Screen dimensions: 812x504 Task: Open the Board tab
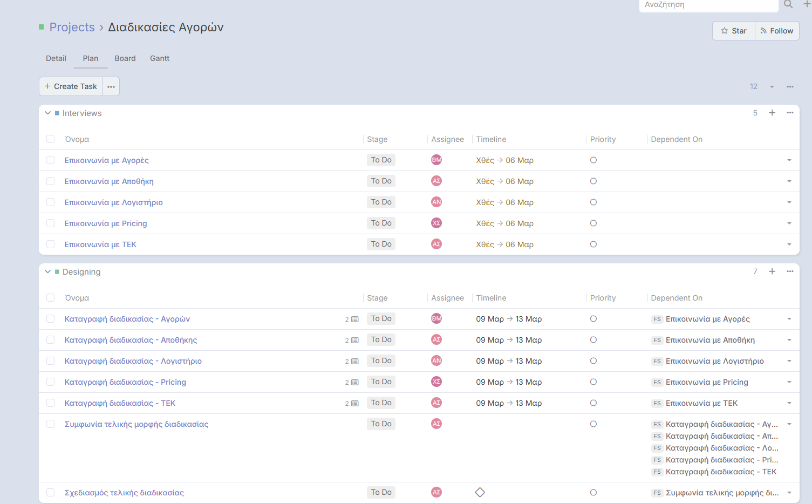(125, 58)
